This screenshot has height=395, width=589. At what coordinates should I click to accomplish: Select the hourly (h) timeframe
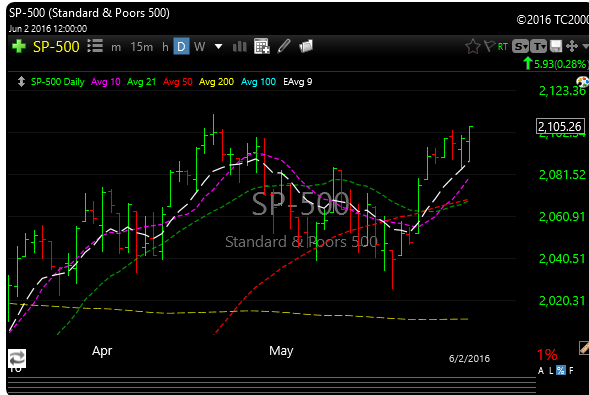click(165, 47)
